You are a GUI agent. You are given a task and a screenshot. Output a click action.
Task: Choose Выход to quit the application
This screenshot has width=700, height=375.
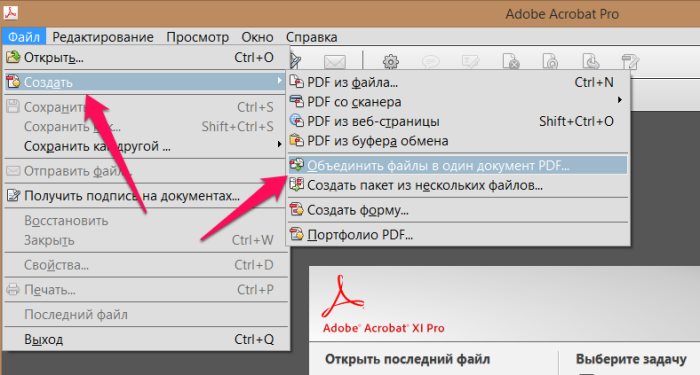(x=145, y=339)
